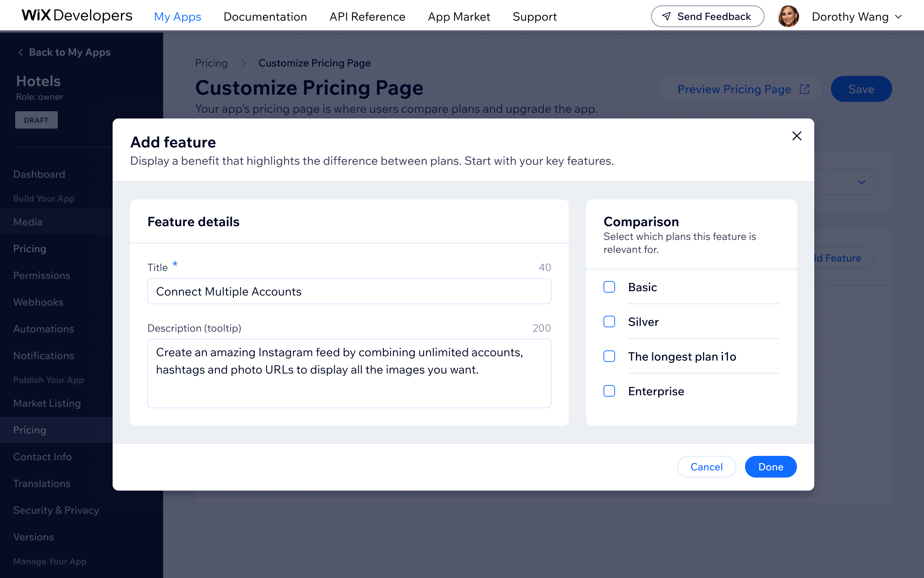Click the Send Feedback paper plane icon
This screenshot has height=578, width=924.
pos(666,17)
